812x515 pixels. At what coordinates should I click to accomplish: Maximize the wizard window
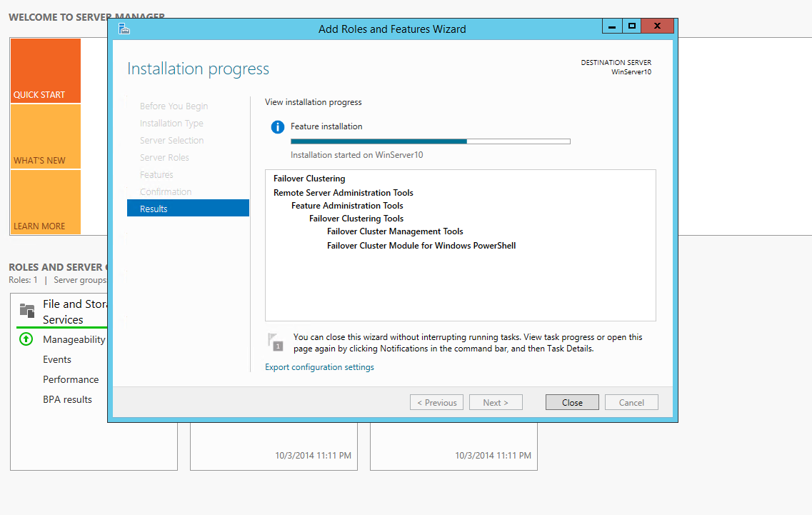point(631,26)
